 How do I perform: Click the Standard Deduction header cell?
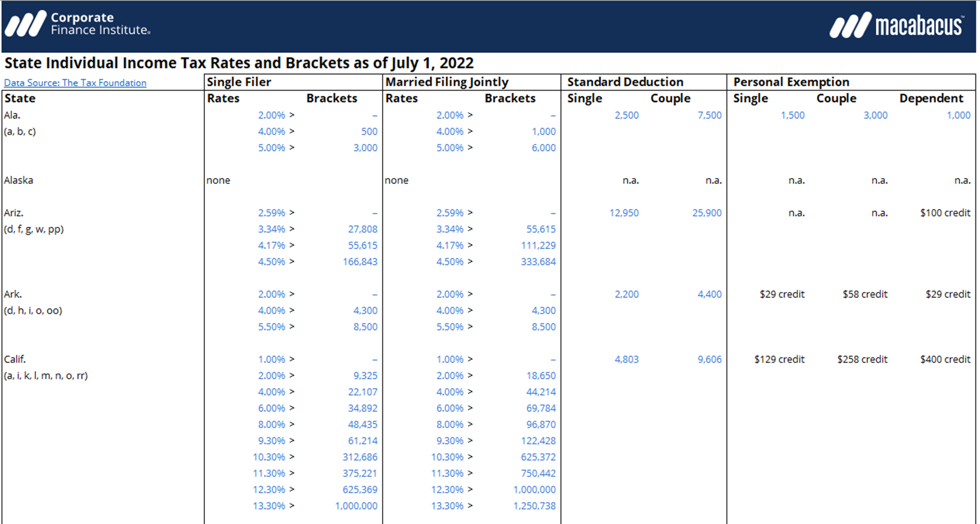pyautogui.click(x=625, y=82)
